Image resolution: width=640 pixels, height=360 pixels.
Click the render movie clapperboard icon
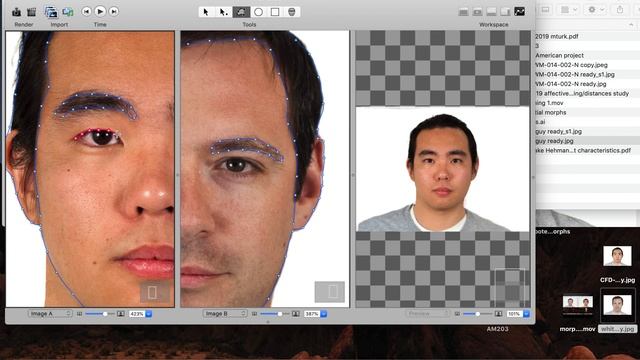(x=31, y=12)
